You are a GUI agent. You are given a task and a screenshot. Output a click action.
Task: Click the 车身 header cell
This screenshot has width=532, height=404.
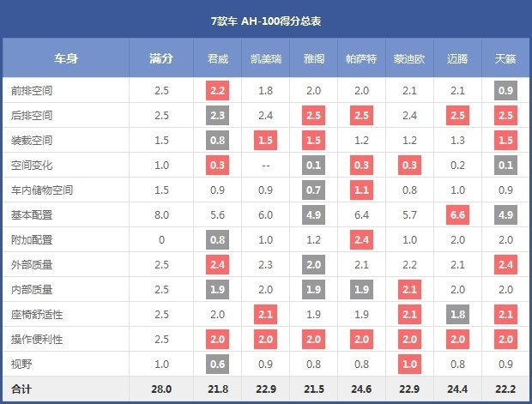[x=66, y=58]
